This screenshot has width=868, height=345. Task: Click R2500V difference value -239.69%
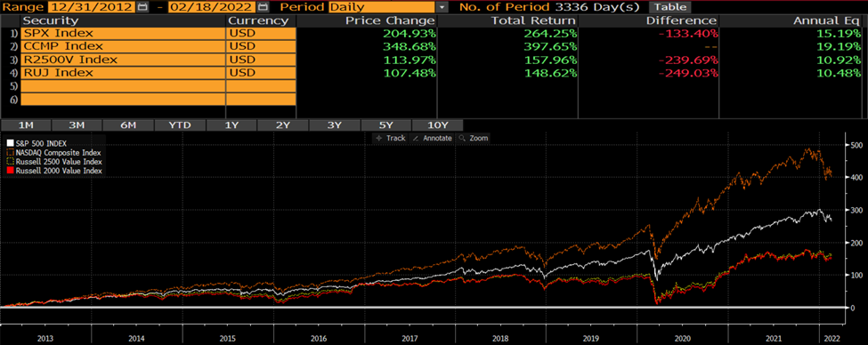point(690,60)
